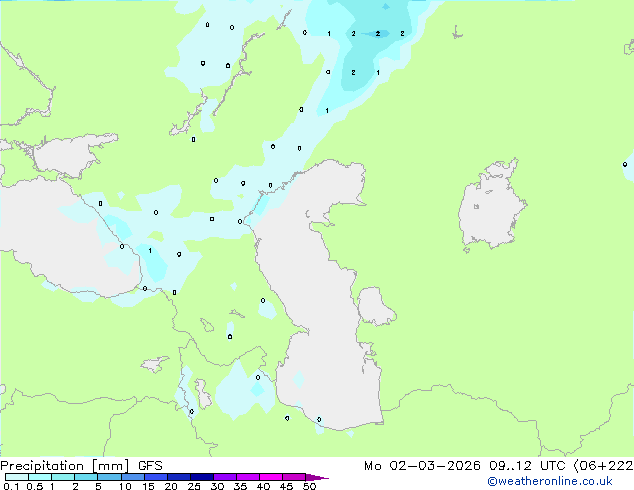Click the '50' legend label
Viewport: 634px width, 490px height.
pyautogui.click(x=309, y=486)
